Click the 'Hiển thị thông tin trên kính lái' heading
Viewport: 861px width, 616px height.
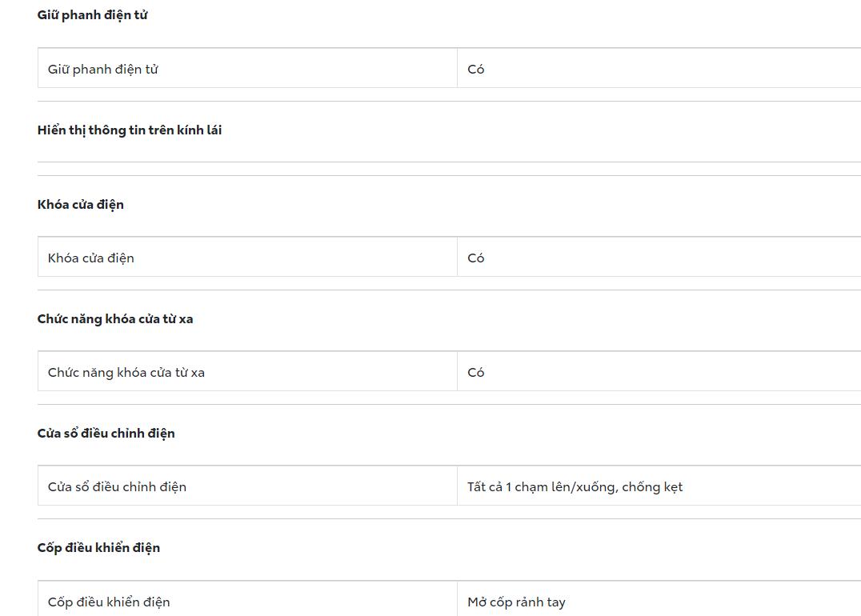pyautogui.click(x=130, y=130)
